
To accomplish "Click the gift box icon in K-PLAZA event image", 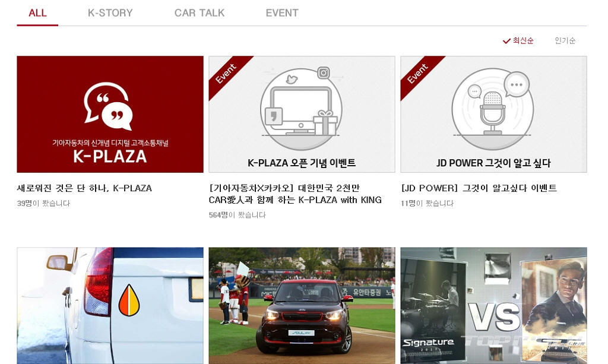I will (x=325, y=124).
